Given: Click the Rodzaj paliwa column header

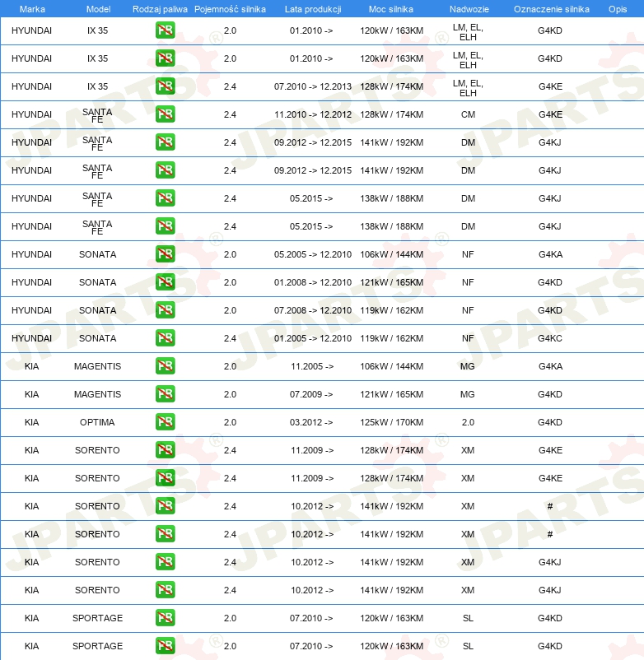Looking at the screenshot, I should pyautogui.click(x=160, y=9).
